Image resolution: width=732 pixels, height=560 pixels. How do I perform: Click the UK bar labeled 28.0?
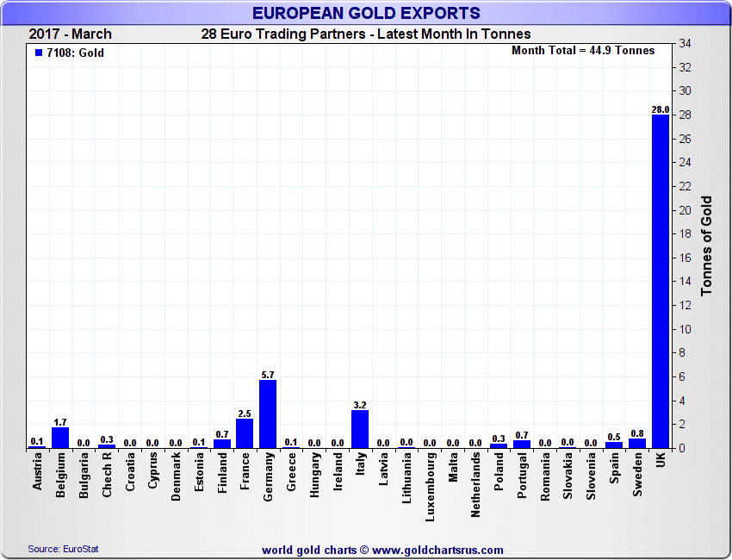660,281
